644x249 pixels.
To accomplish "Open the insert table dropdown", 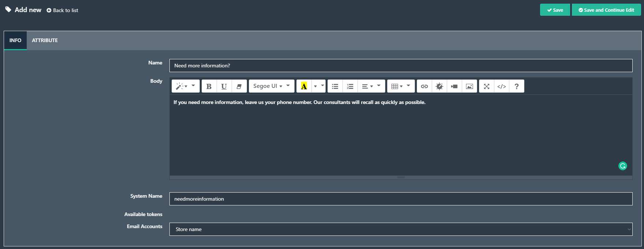I will click(401, 86).
